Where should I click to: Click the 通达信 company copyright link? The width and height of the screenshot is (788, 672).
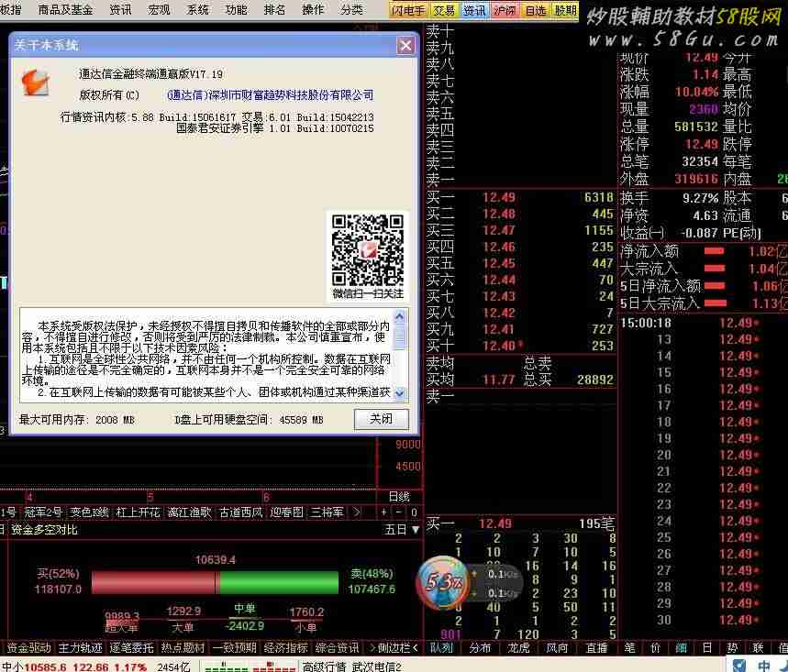point(271,95)
